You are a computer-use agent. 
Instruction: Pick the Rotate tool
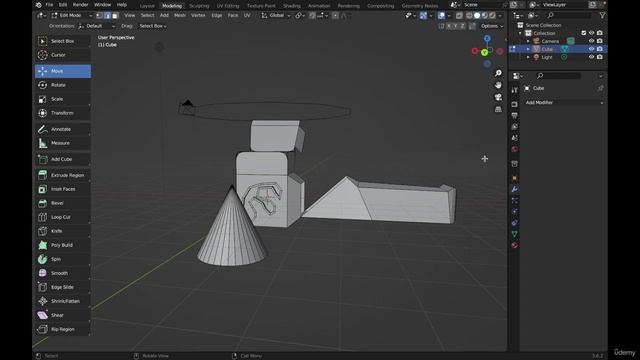click(63, 85)
